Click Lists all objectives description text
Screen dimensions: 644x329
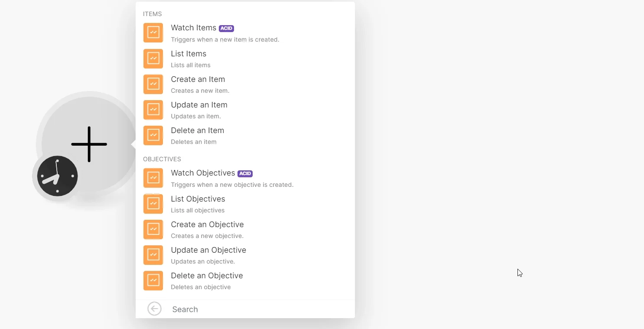click(x=198, y=210)
